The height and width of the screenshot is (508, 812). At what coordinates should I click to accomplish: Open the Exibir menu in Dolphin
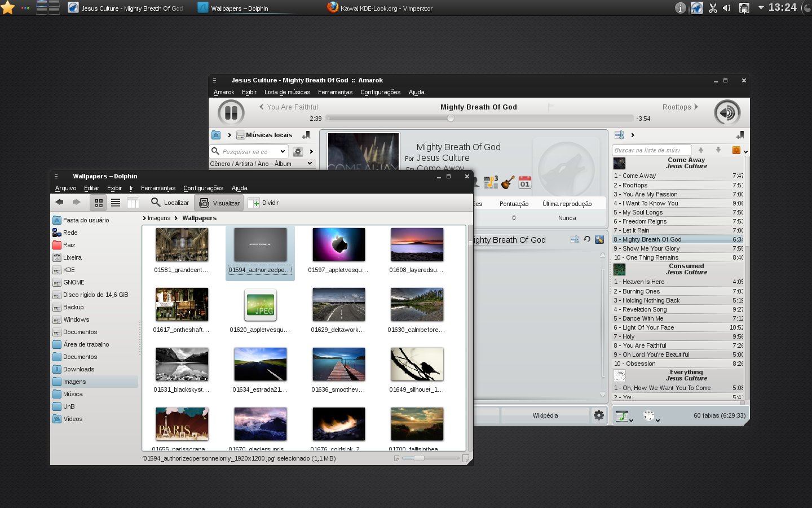point(114,188)
